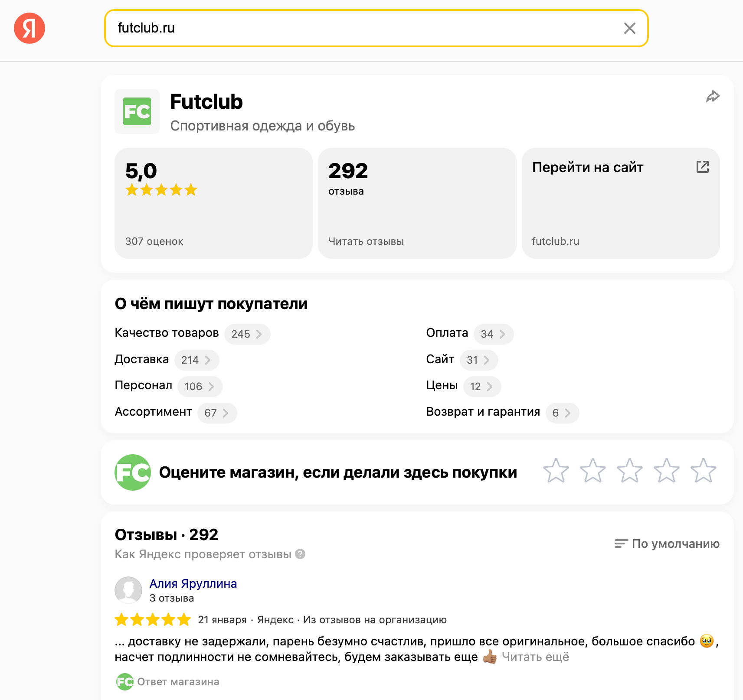Click Из отзывов на организацию text

coord(375,620)
